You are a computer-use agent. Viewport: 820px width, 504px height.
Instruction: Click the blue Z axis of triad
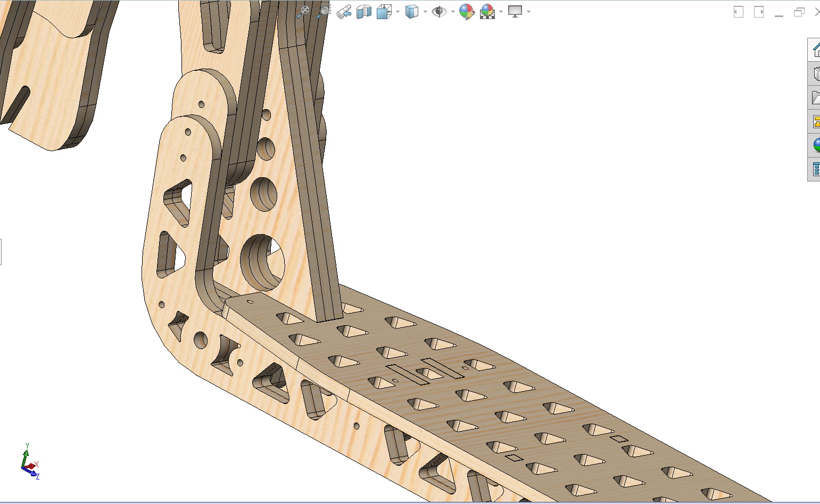tap(32, 473)
